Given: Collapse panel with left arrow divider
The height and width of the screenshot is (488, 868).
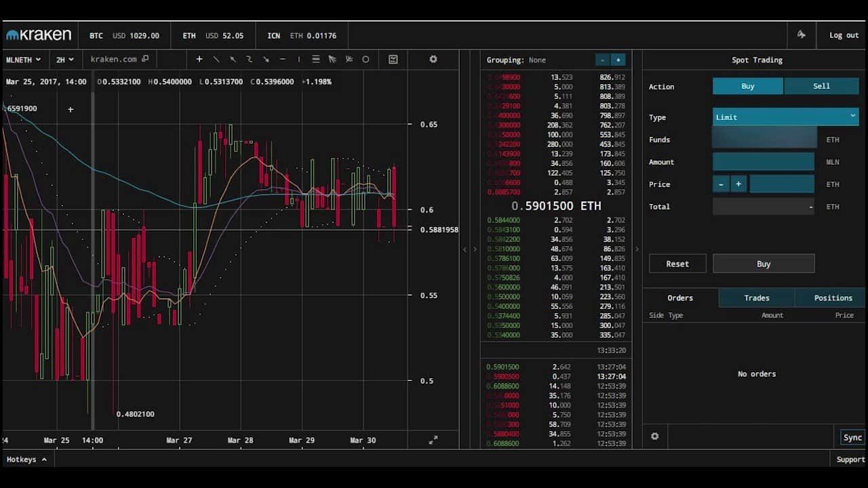Looking at the screenshot, I should [x=465, y=249].
